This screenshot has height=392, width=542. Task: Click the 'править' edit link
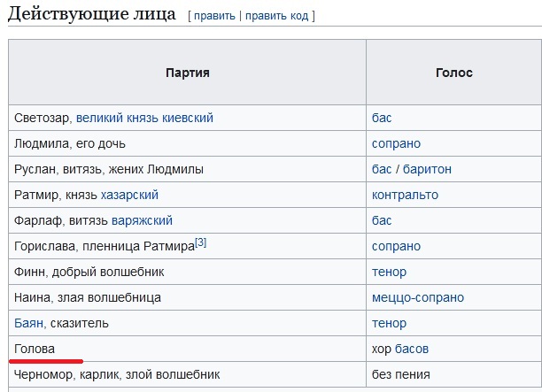coord(214,16)
